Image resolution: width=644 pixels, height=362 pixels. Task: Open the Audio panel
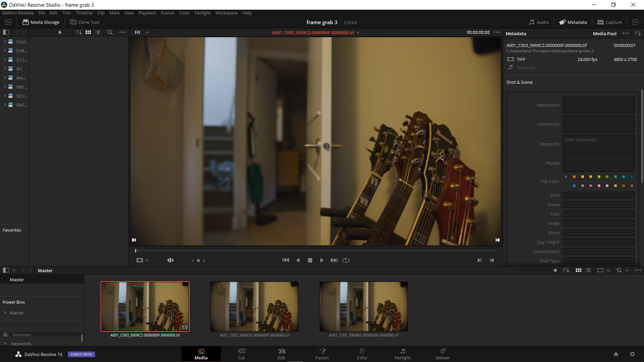pos(539,22)
